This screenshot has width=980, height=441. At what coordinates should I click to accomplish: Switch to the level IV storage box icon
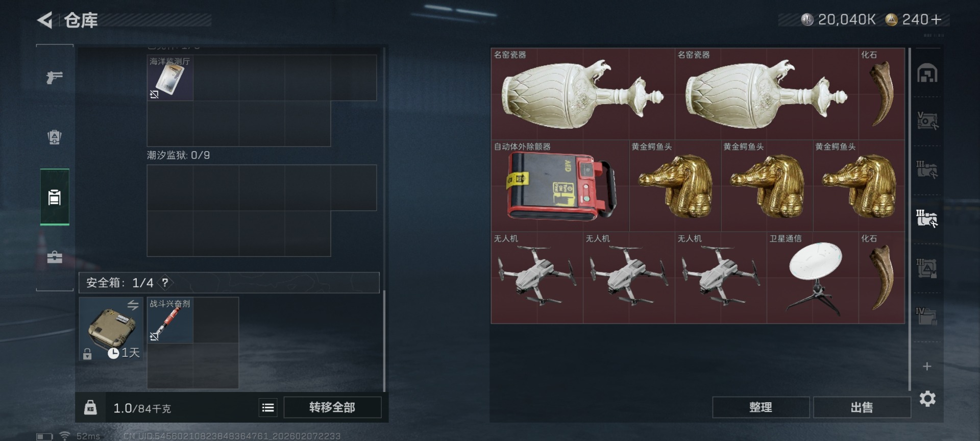[x=927, y=316]
